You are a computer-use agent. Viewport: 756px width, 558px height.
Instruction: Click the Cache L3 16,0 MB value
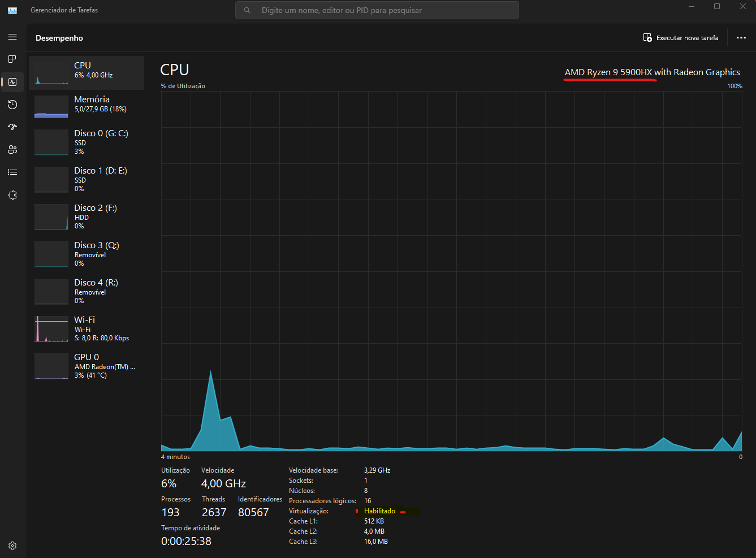[x=376, y=542]
